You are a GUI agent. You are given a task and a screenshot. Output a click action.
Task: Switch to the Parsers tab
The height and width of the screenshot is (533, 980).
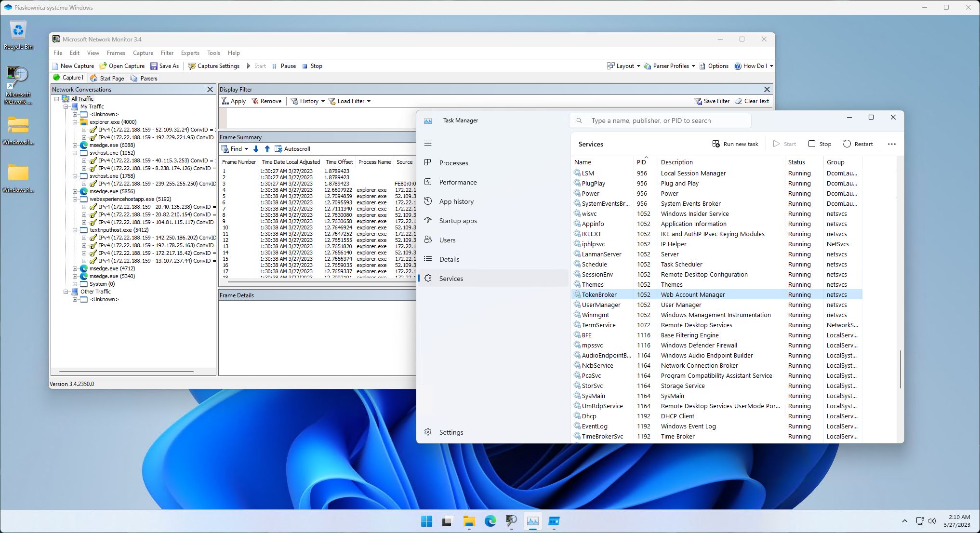point(143,78)
